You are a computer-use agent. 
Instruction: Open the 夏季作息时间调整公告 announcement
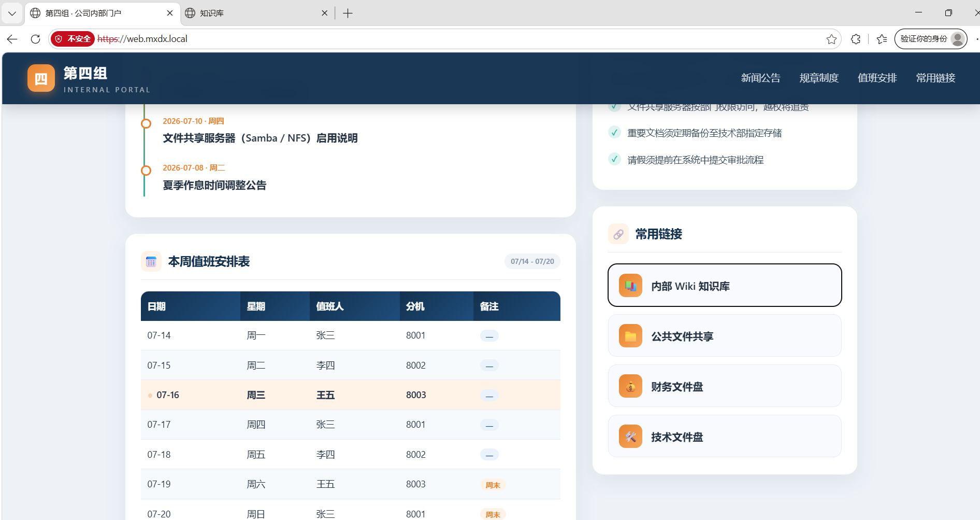tap(214, 186)
